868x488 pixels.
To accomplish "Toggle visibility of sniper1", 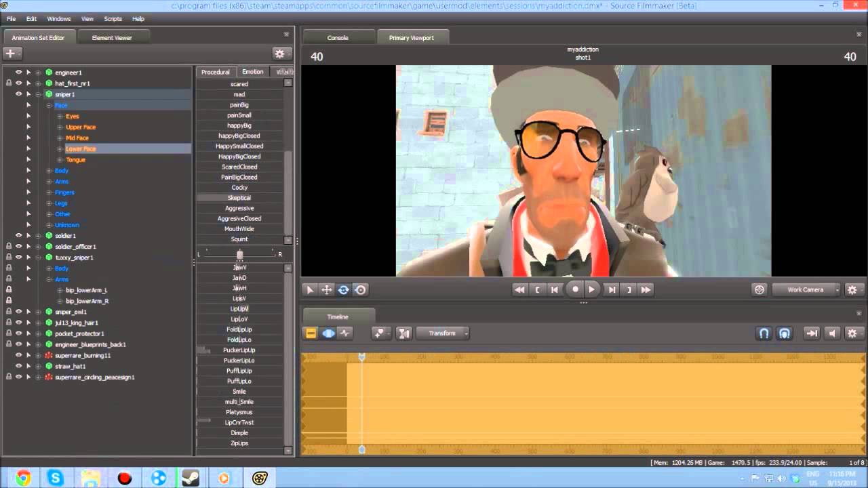I will pyautogui.click(x=19, y=94).
